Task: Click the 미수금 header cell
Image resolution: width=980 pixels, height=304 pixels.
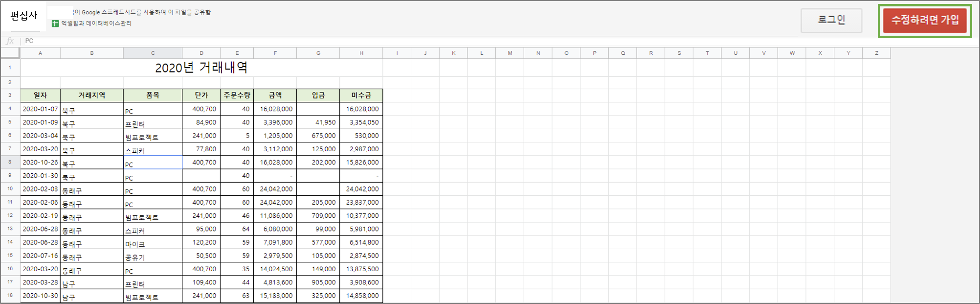Action: (361, 95)
